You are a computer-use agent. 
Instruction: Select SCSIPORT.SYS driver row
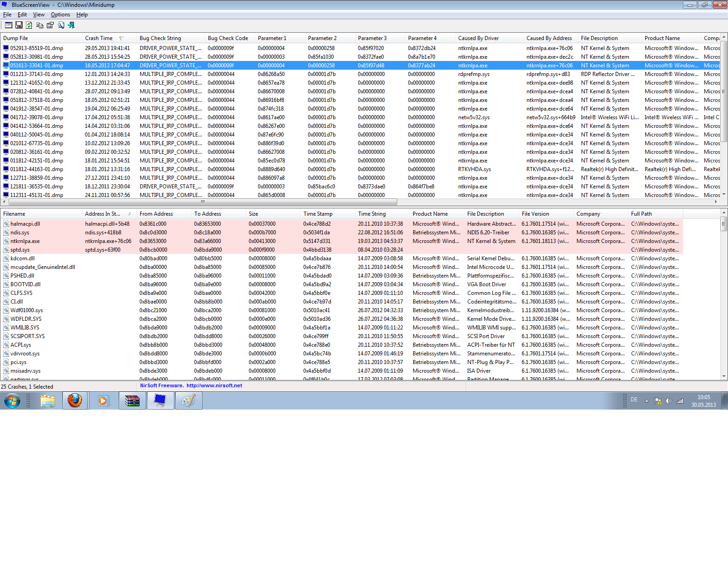341,336
